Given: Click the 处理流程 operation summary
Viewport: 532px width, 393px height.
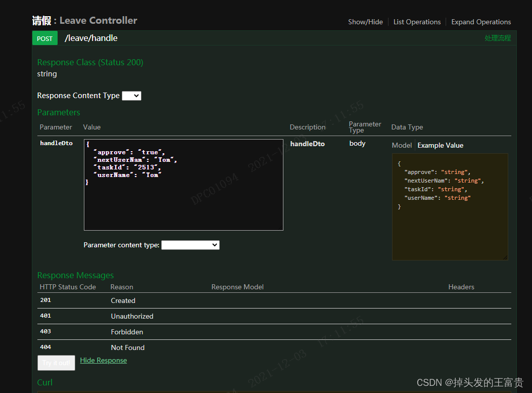Looking at the screenshot, I should [x=498, y=38].
